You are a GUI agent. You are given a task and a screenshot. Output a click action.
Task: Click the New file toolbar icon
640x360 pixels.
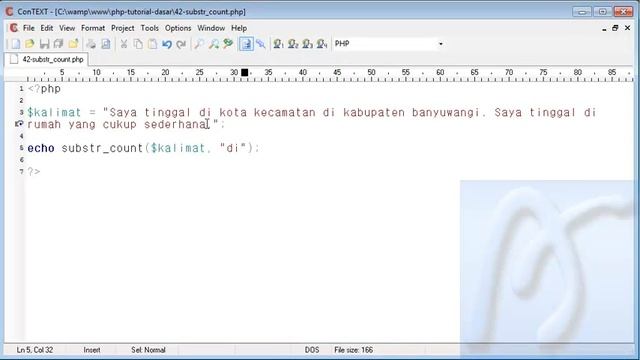coord(16,44)
